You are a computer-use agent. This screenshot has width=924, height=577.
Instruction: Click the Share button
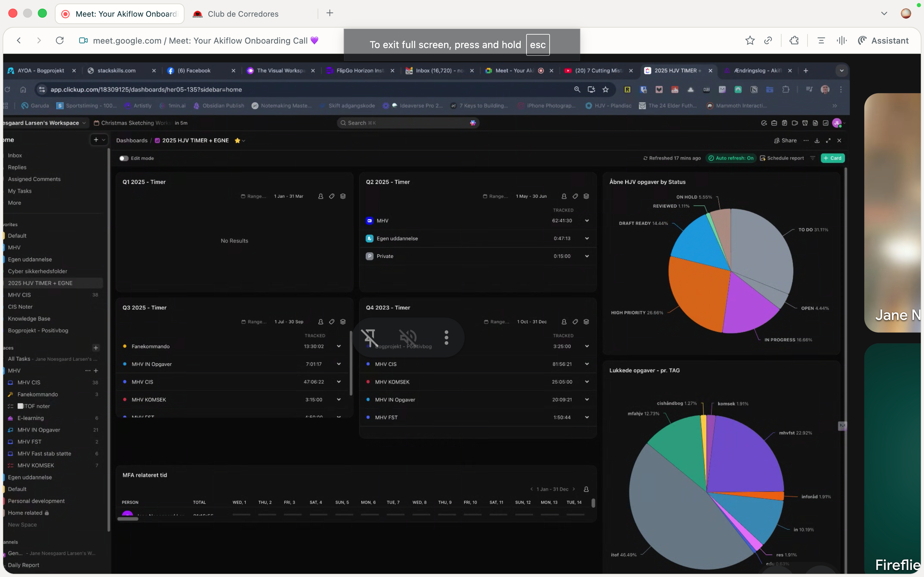(x=785, y=140)
